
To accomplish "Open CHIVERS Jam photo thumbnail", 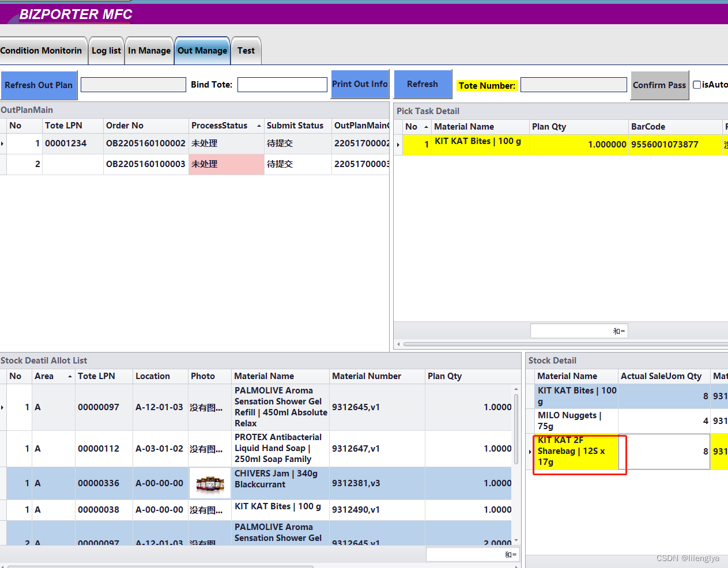I will pos(210,483).
